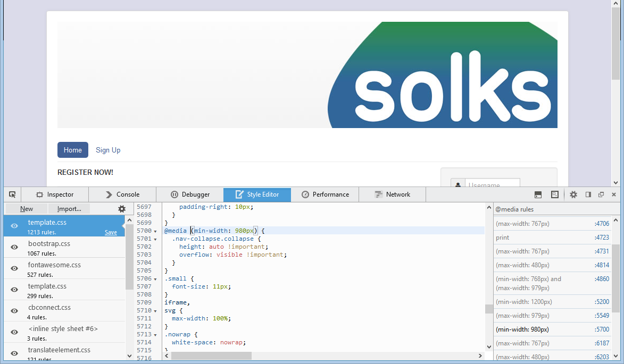This screenshot has width=624, height=364.
Task: Click the solks logo banner
Action: coord(307,75)
